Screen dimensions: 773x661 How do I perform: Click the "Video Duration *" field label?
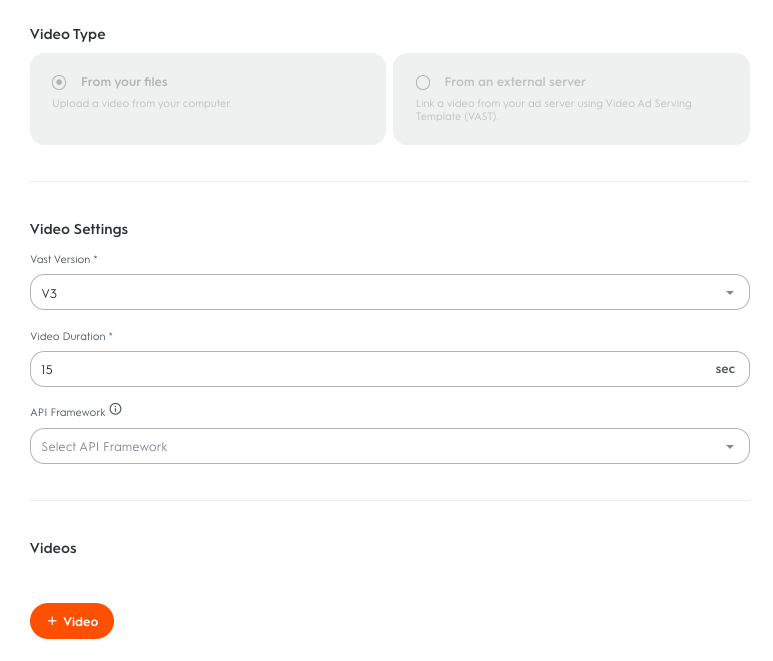click(71, 337)
